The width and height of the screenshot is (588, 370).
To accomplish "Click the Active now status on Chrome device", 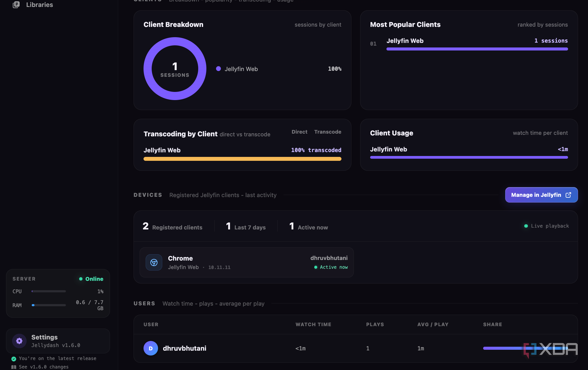I will pos(331,267).
